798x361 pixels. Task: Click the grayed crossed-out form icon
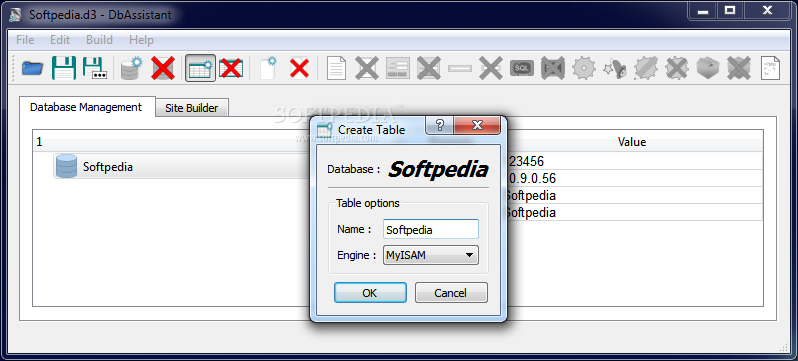[x=429, y=68]
